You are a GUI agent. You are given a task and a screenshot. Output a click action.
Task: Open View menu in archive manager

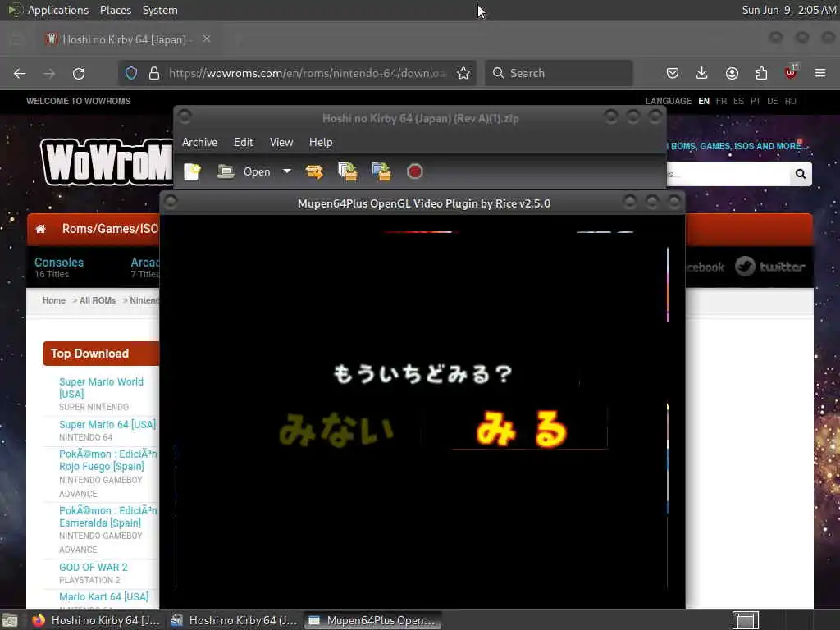click(281, 142)
